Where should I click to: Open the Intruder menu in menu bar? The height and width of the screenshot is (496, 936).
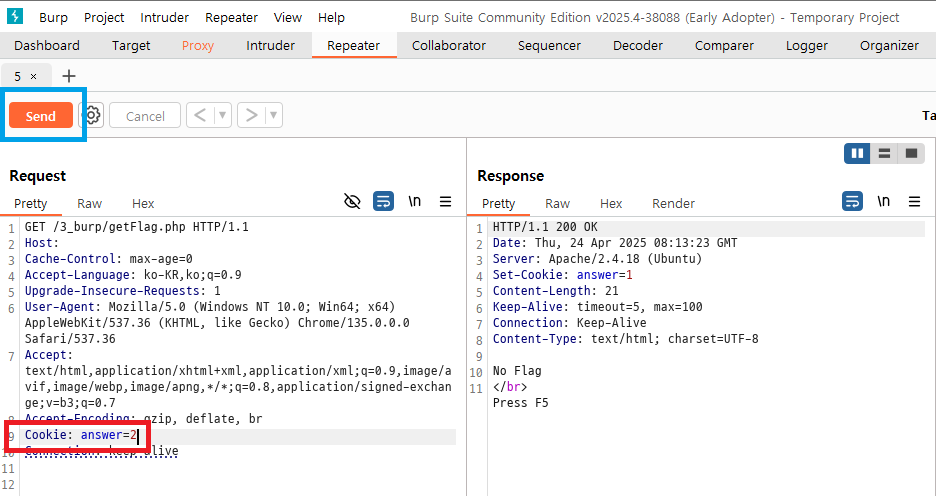click(164, 17)
